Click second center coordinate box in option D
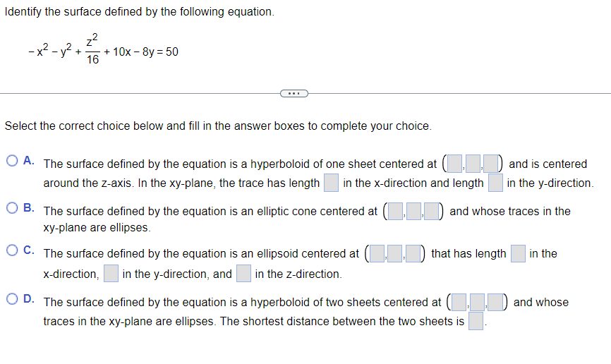611x364 pixels. pos(478,302)
